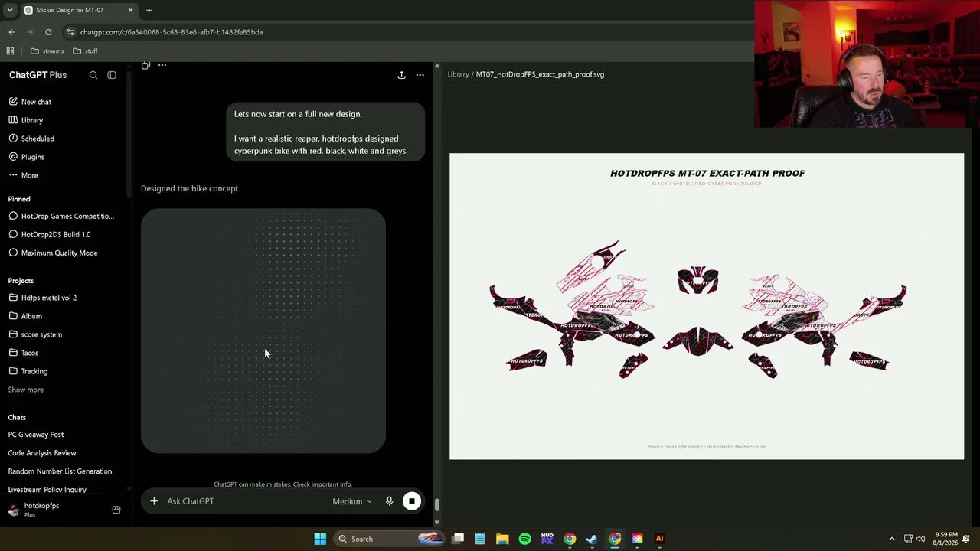Copy the previous message with copy icon
This screenshot has width=980, height=551.
(x=145, y=66)
